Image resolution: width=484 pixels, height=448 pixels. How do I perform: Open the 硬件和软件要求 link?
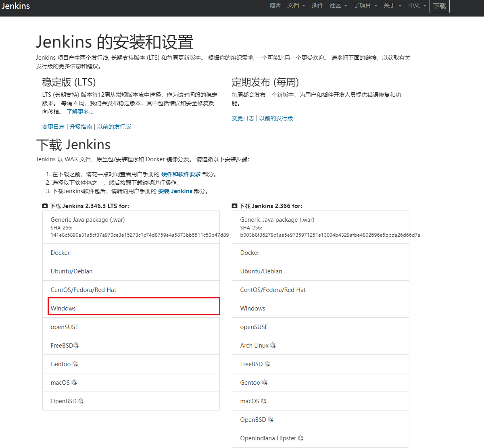[181, 174]
